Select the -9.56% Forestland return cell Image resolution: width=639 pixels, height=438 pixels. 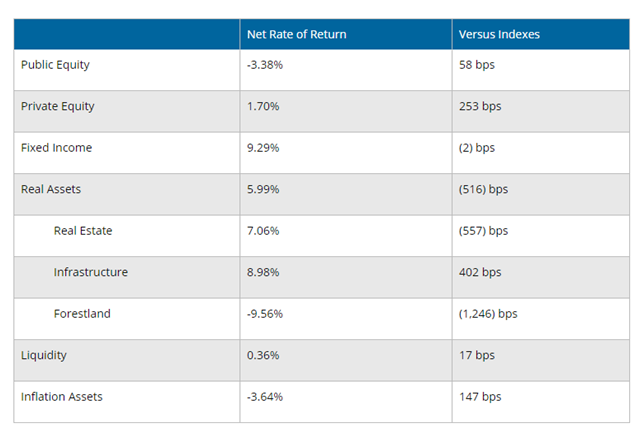click(x=265, y=314)
